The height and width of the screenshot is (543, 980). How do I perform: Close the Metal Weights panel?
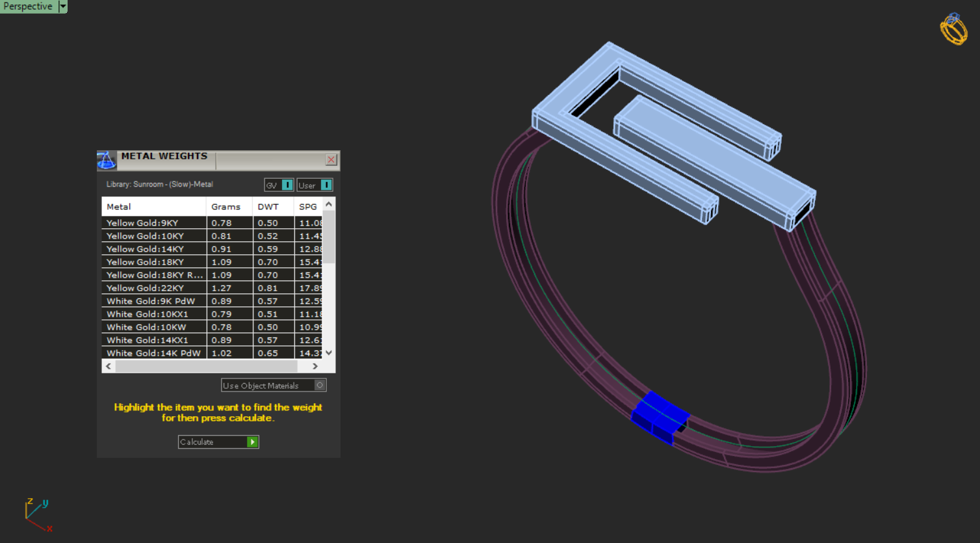coord(331,160)
